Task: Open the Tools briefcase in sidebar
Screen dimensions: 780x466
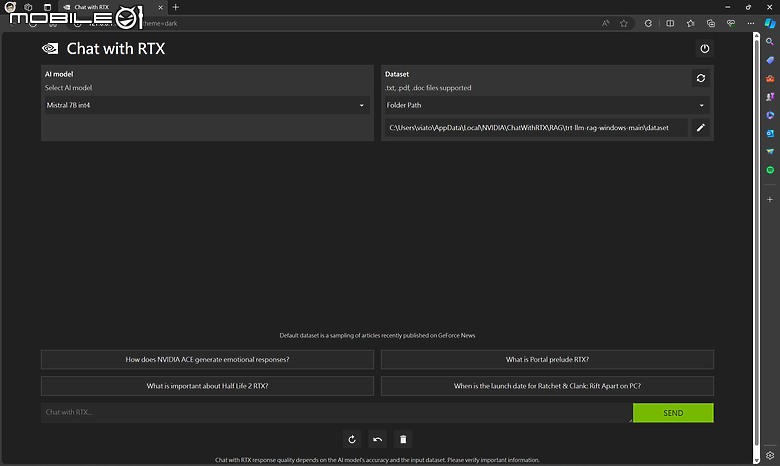Action: tap(770, 79)
